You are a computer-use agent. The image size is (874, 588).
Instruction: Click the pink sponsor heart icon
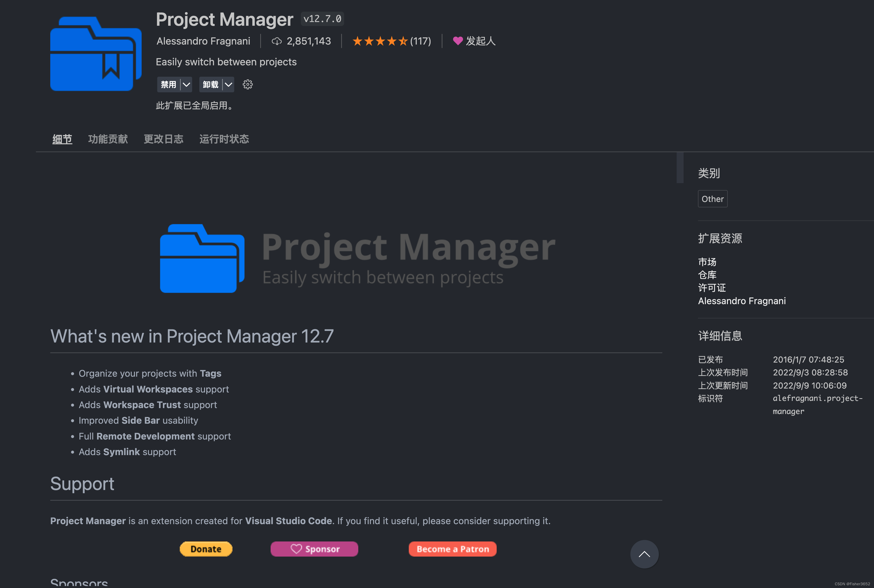click(x=458, y=41)
